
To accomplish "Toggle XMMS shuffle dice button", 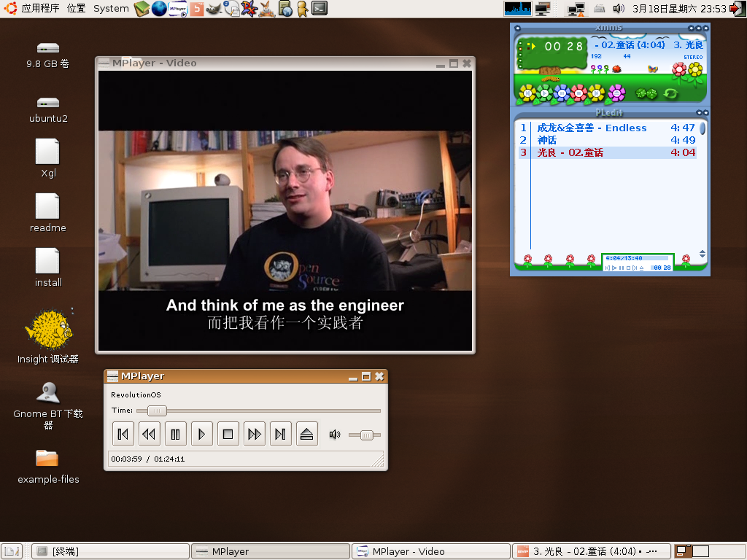I will coord(646,94).
